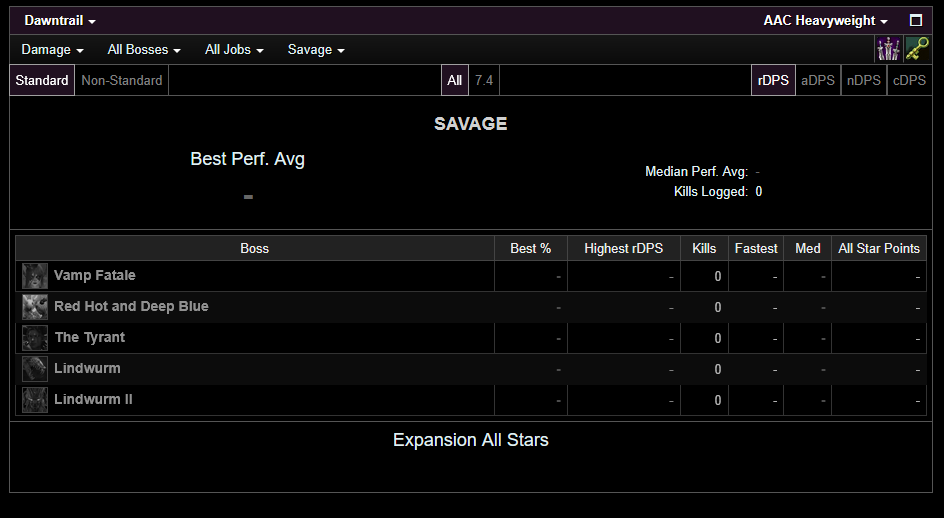The height and width of the screenshot is (518, 944).
Task: Click the Fastest column header
Action: 756,248
